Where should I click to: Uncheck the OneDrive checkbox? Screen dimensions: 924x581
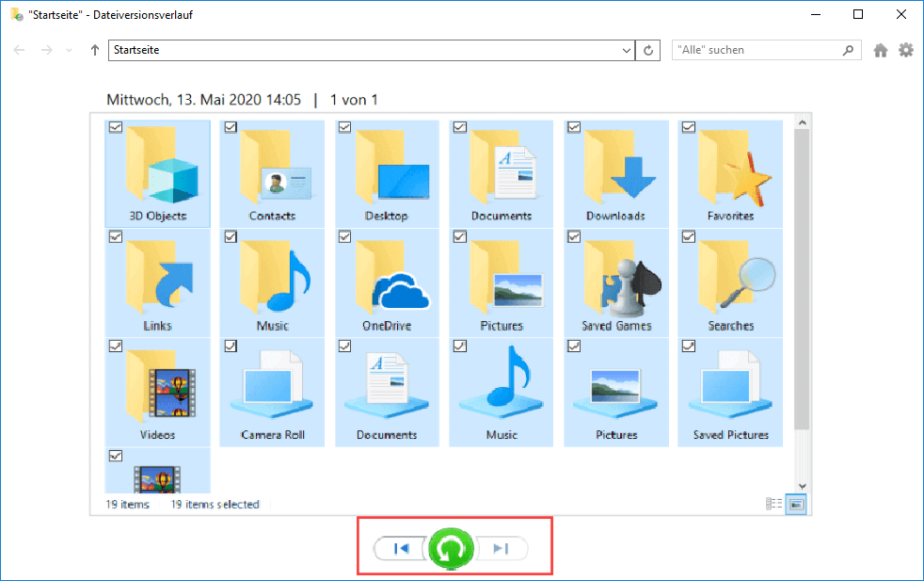click(344, 236)
